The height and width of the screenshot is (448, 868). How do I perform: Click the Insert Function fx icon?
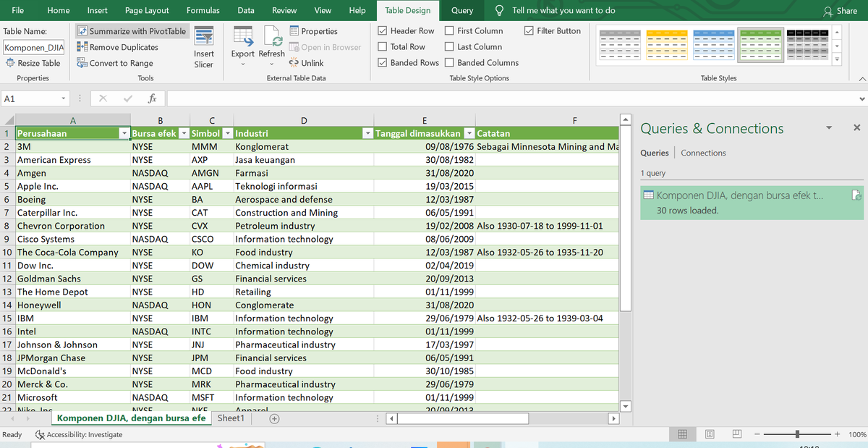click(152, 98)
